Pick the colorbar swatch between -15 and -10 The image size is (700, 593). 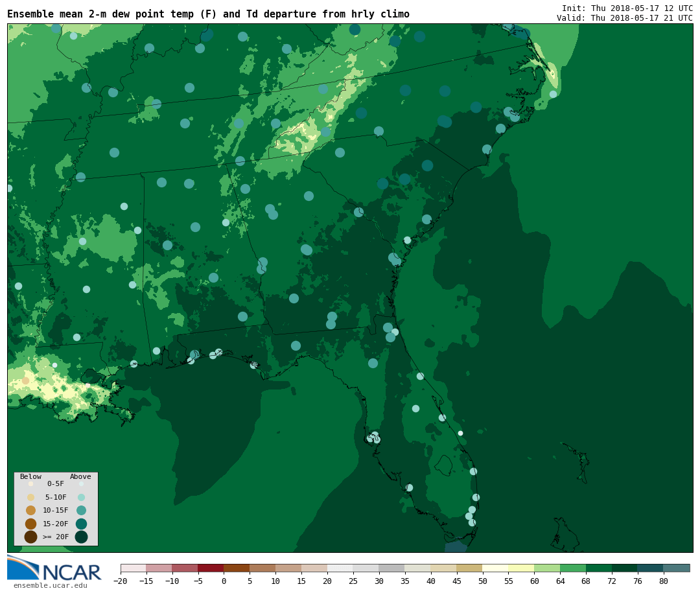pyautogui.click(x=159, y=568)
